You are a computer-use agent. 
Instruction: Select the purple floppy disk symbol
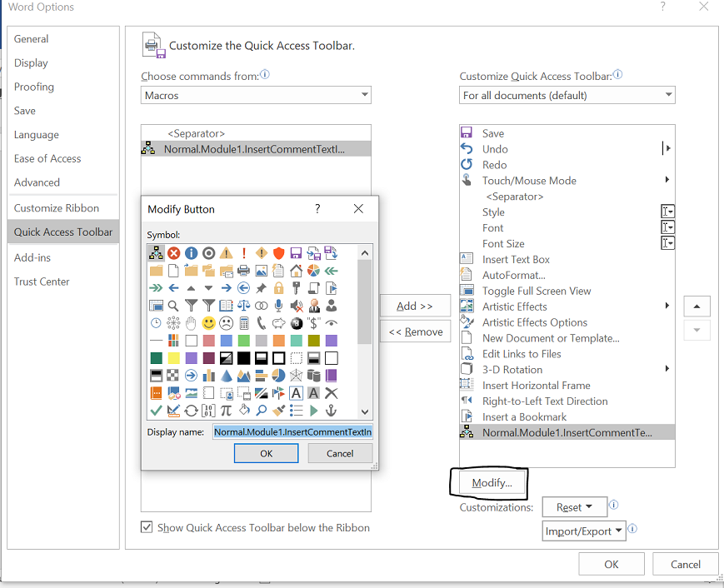point(296,253)
